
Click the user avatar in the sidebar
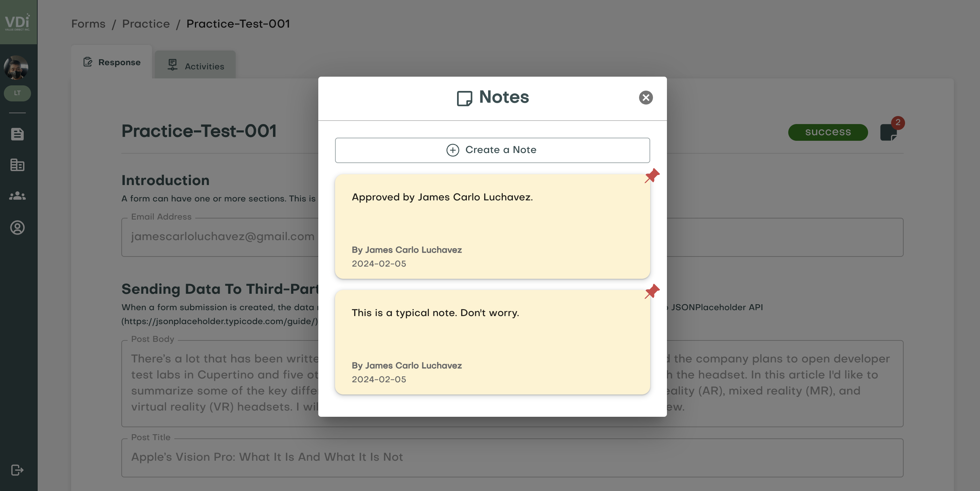click(16, 68)
